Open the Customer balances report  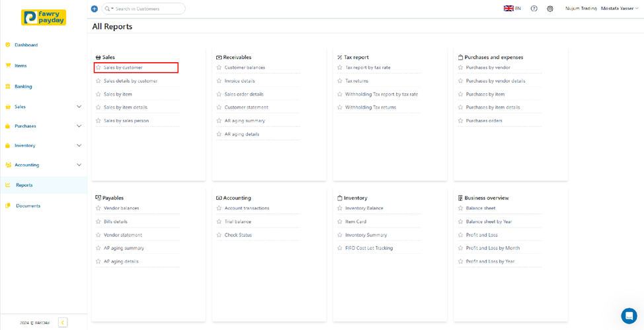point(245,67)
